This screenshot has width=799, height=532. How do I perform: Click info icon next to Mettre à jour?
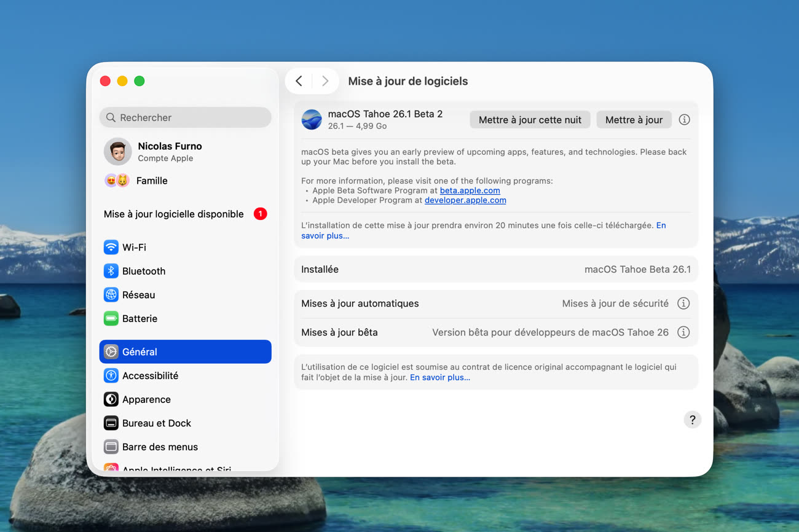(x=684, y=120)
